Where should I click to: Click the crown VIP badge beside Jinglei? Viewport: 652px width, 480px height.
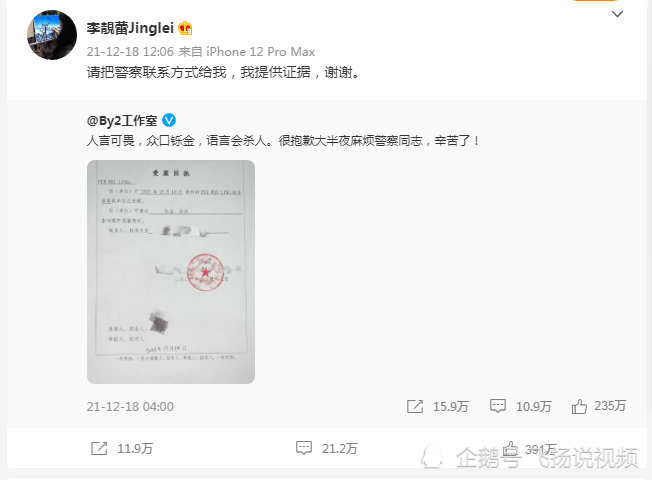[185, 28]
